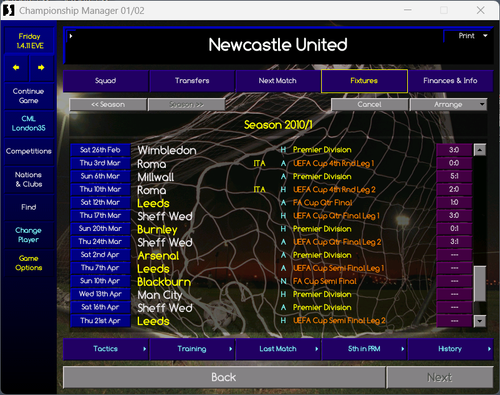Screen dimensions: 500x395
Task: Open the 5:1 result against Millwall
Action: pos(454,176)
